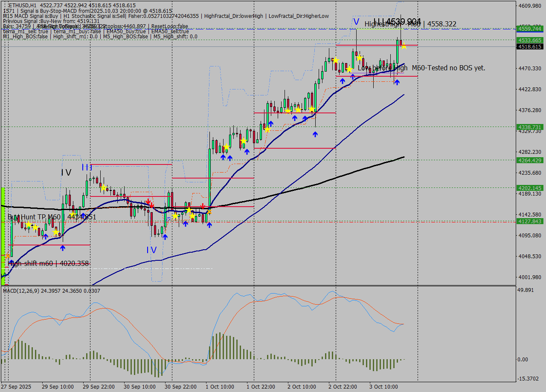This screenshot has height=392, width=546.
Task: Select the rightmost blue up arrow signal
Action: click(397, 82)
